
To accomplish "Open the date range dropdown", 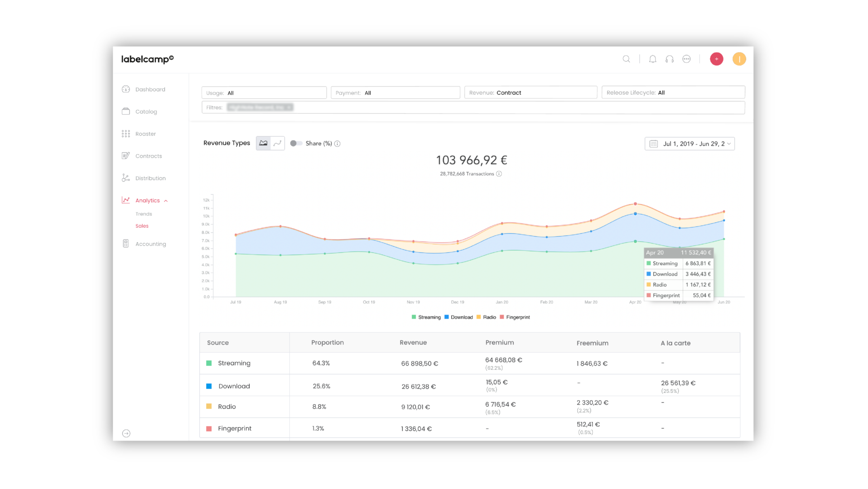I will [x=689, y=144].
